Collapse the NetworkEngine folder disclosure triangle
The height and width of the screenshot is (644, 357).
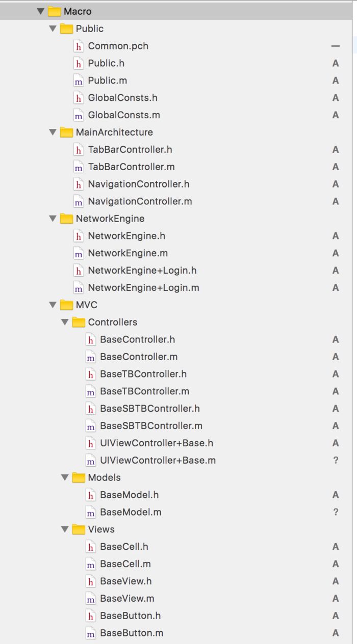(x=53, y=219)
